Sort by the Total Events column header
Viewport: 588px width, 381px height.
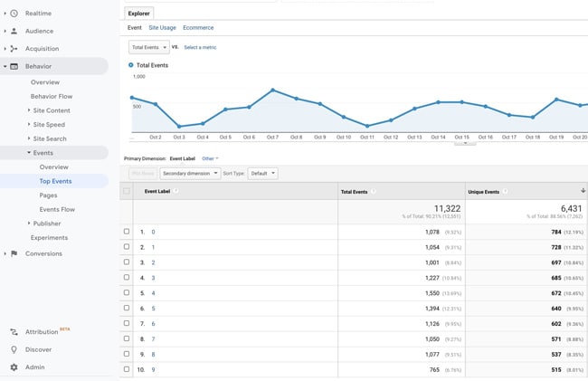(x=354, y=192)
